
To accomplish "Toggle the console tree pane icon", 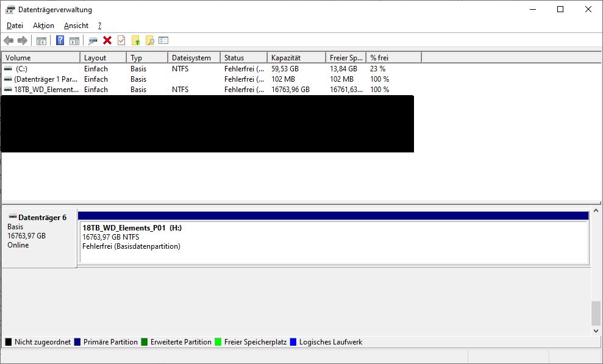I will (41, 40).
